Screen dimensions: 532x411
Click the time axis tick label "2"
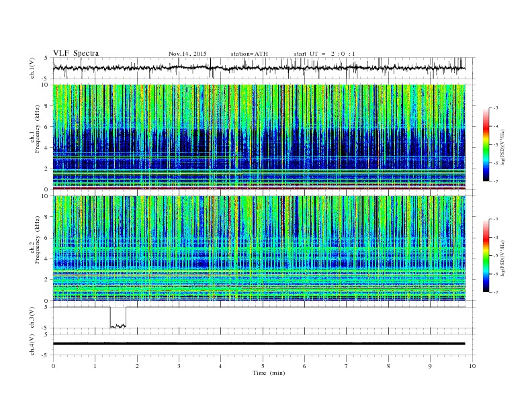pos(137,366)
